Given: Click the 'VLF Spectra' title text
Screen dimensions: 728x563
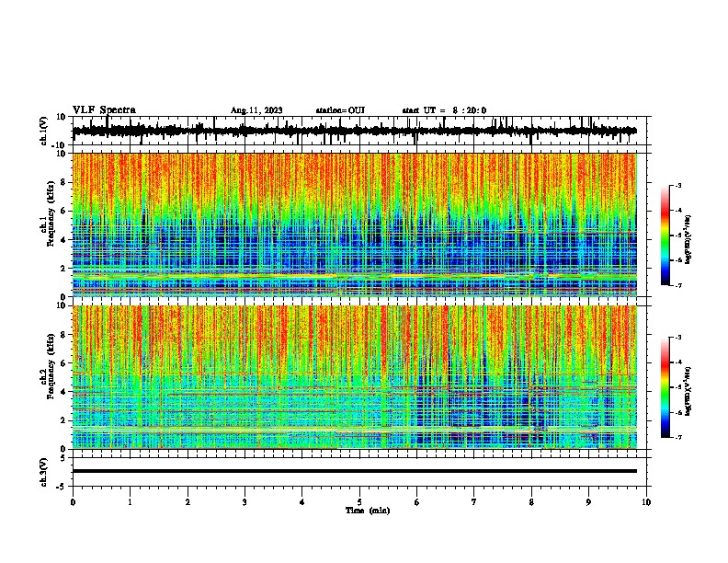Looking at the screenshot, I should 104,110.
